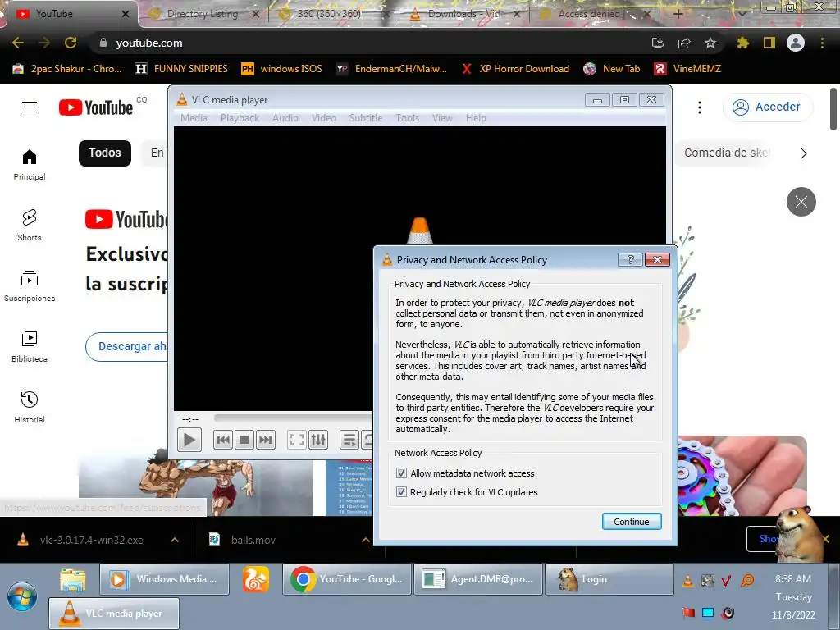Show more category chips with right arrow
The width and height of the screenshot is (840, 630).
tap(804, 153)
